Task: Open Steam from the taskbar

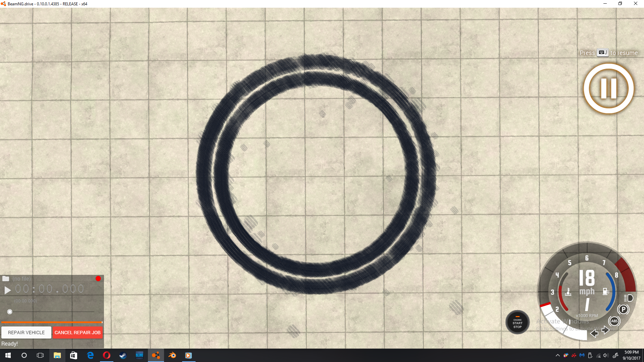Action: pos(123,355)
